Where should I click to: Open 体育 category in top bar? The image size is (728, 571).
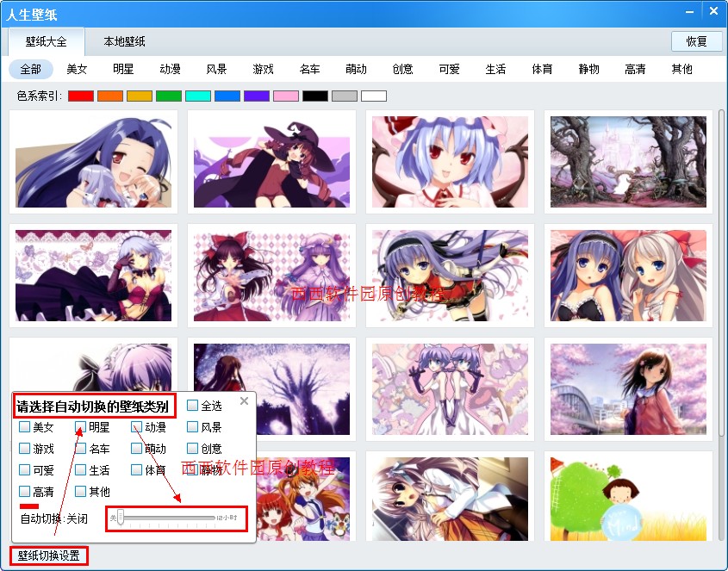tap(542, 69)
